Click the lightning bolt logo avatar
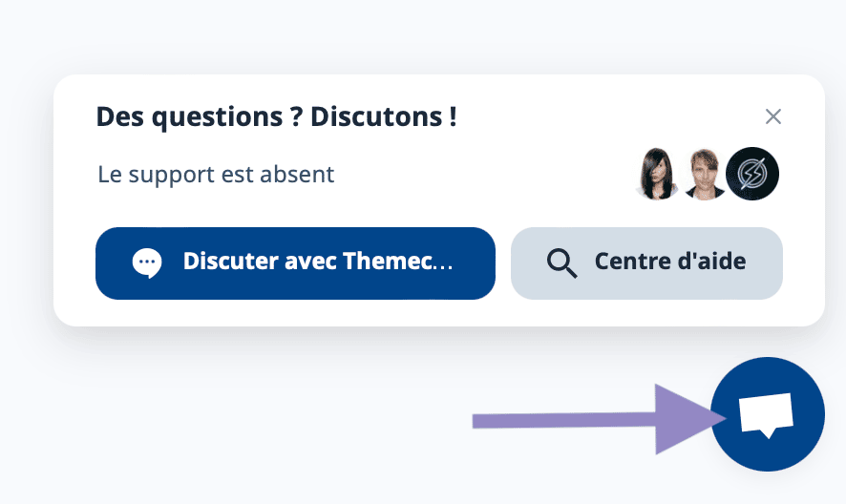The width and height of the screenshot is (846, 504). click(752, 174)
